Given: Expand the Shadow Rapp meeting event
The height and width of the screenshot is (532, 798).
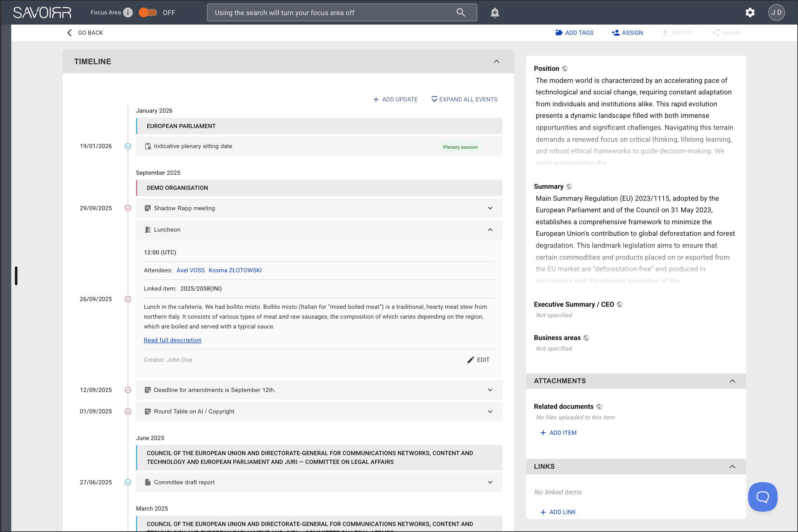Looking at the screenshot, I should click(490, 208).
